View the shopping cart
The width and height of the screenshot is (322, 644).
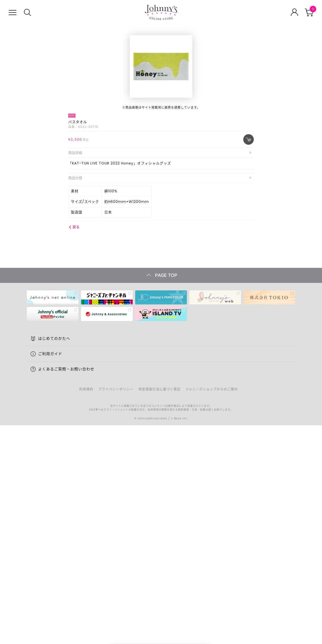310,12
